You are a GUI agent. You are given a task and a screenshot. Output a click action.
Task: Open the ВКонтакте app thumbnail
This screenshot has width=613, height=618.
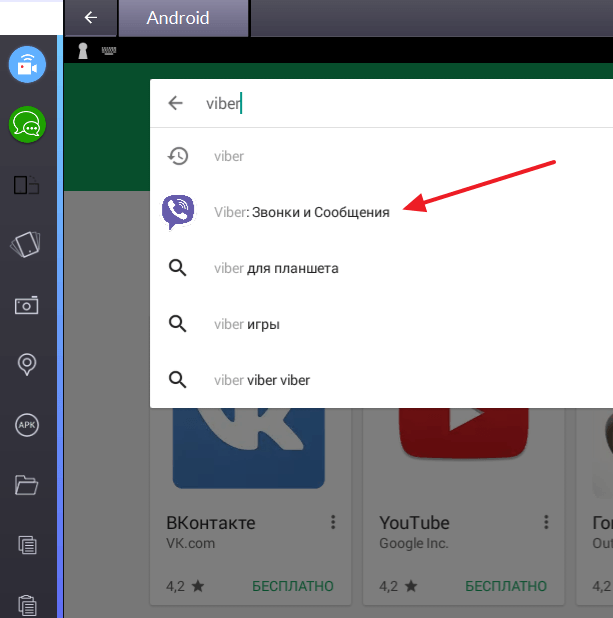249,449
